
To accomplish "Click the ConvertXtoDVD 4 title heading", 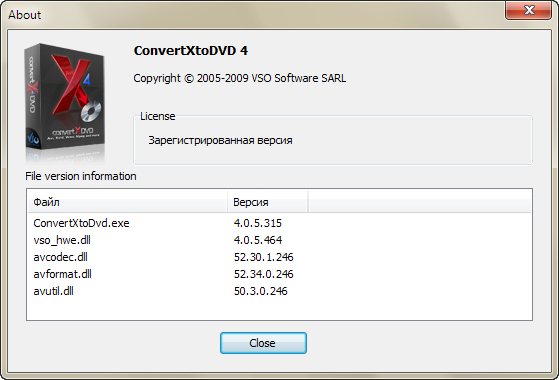I will point(191,51).
